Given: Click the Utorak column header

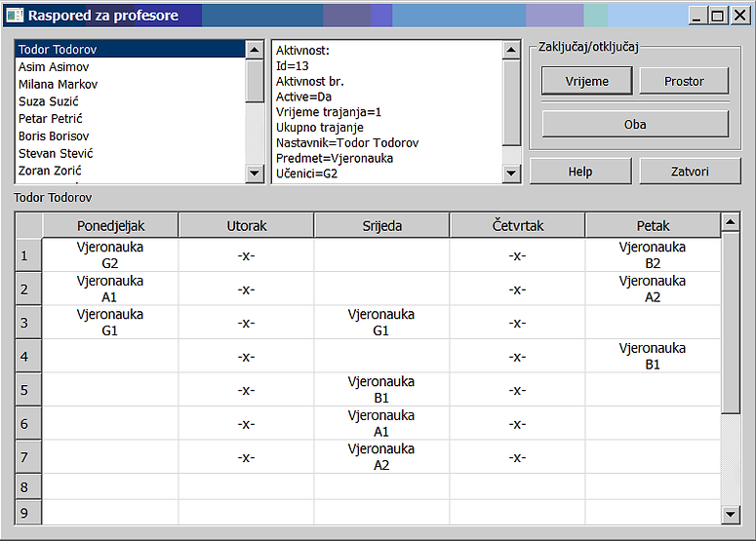Looking at the screenshot, I should pyautogui.click(x=247, y=225).
